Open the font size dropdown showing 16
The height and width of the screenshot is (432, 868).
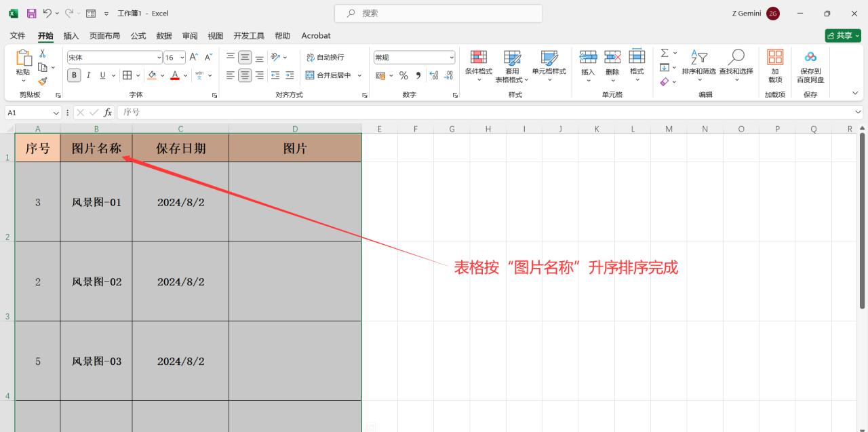[x=182, y=58]
